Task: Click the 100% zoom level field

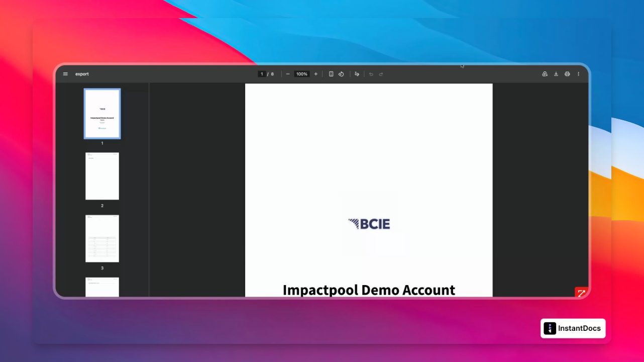Action: point(302,74)
